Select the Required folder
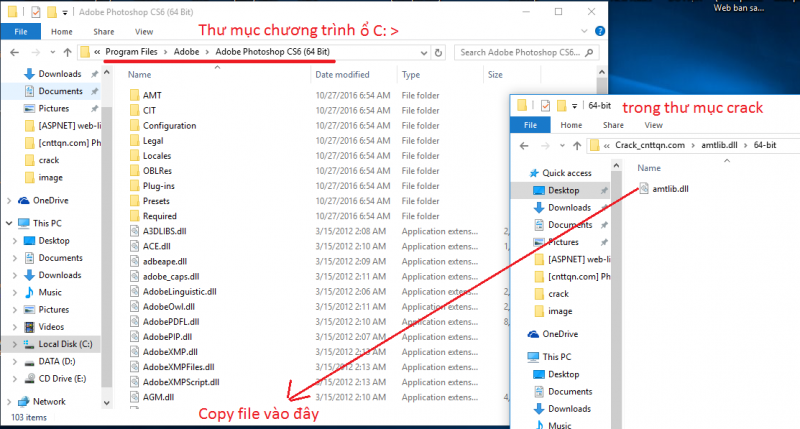800x429 pixels. tap(160, 216)
